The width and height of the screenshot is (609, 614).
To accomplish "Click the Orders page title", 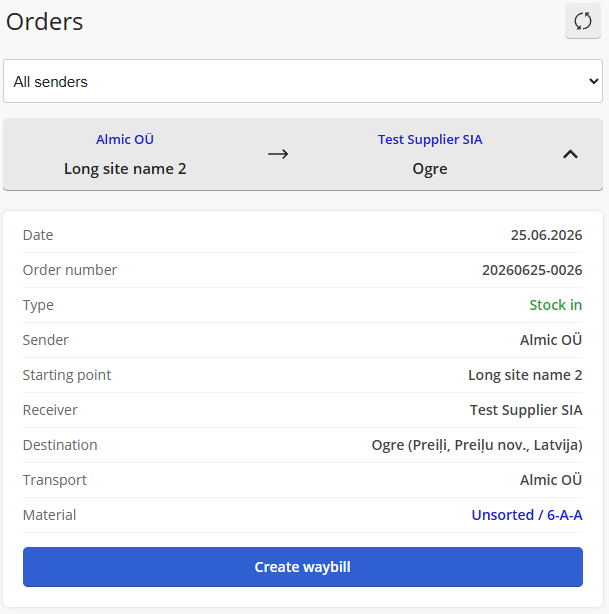I will [44, 22].
